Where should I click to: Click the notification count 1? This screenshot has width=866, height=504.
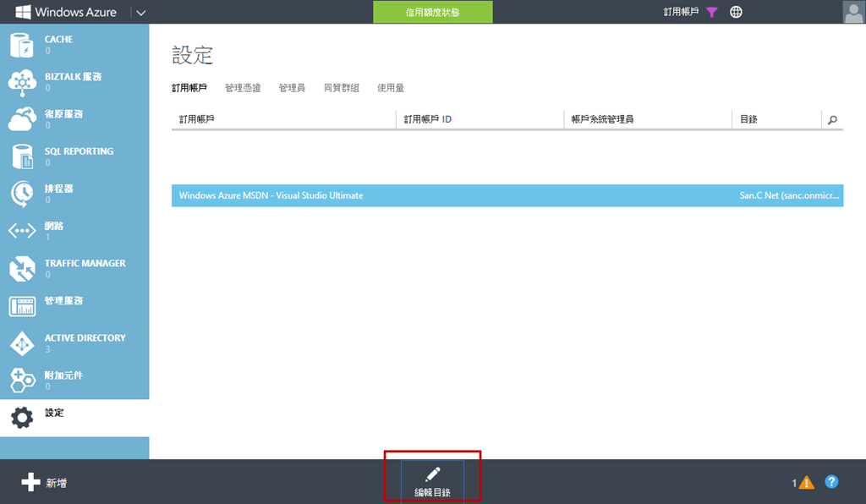(794, 484)
